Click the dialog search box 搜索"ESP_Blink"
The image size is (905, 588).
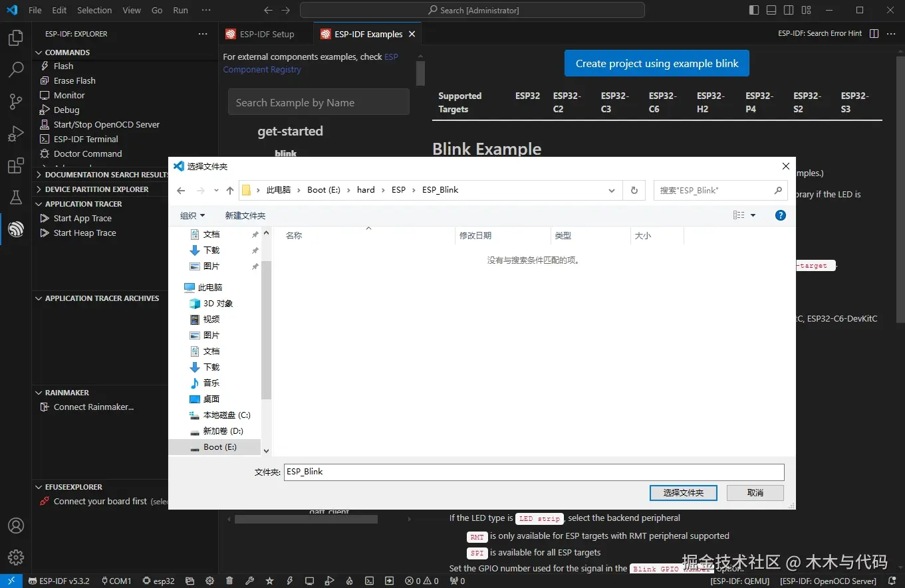(x=720, y=190)
